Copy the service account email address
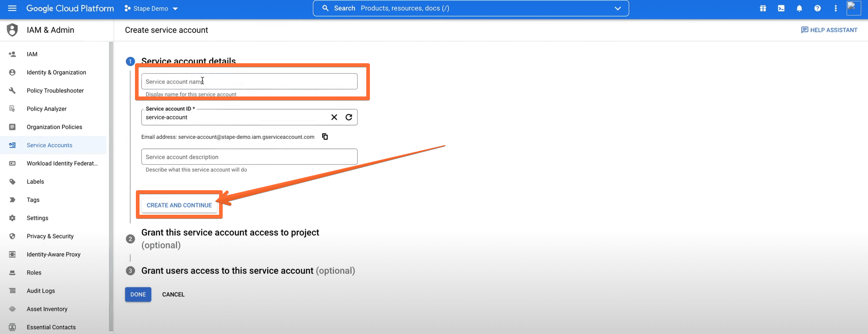 point(325,137)
